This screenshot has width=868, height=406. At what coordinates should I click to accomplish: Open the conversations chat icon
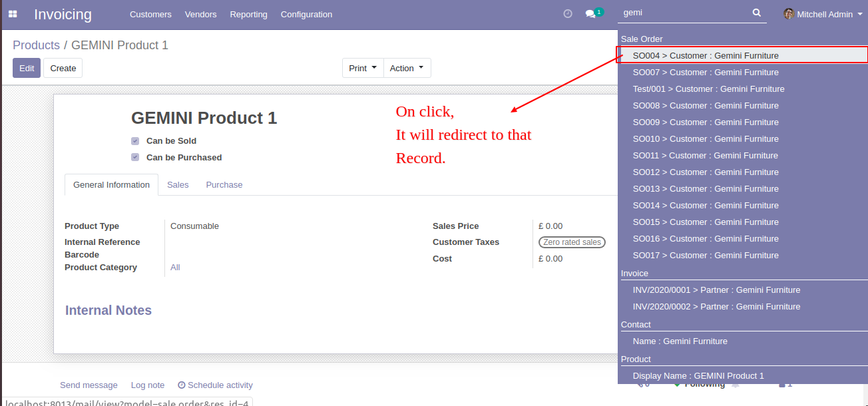point(590,14)
